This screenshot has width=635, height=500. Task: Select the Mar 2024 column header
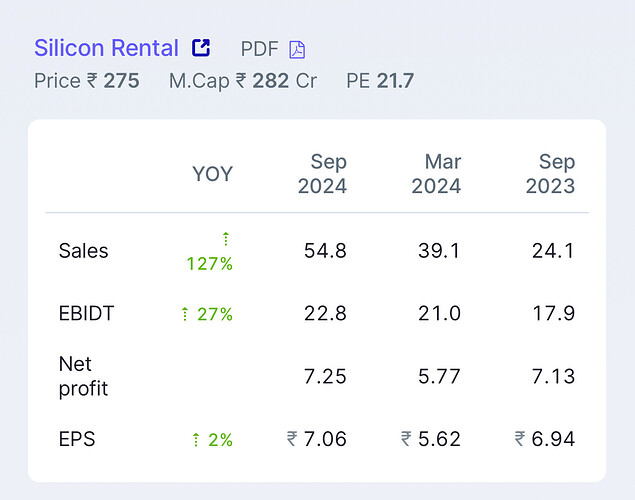point(436,174)
